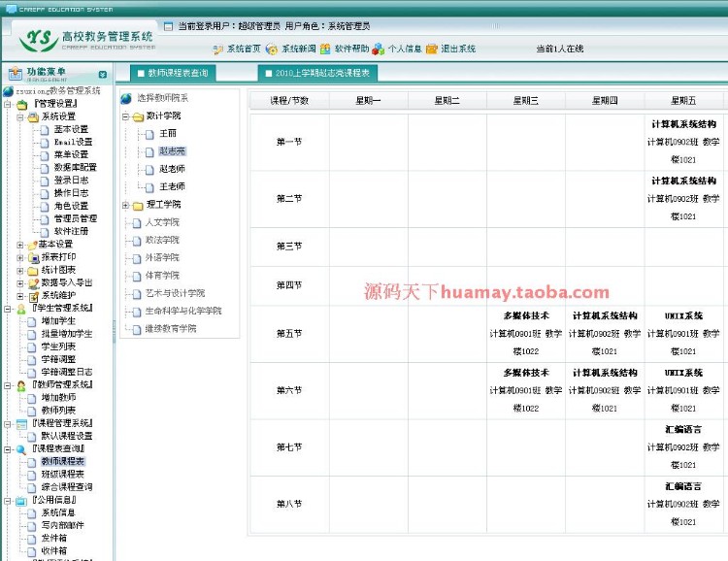The height and width of the screenshot is (561, 728).
Task: Click the 课程表查询 magnifier icon
Action: pos(21,449)
